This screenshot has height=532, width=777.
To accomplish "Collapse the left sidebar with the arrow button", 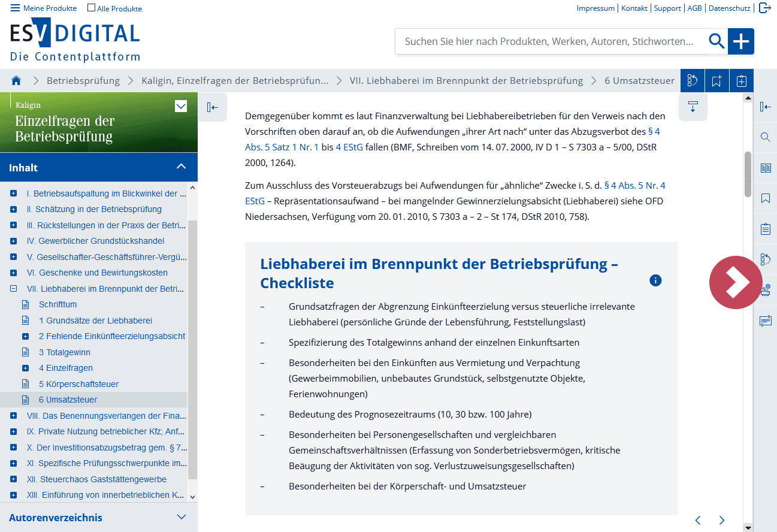I will (212, 107).
